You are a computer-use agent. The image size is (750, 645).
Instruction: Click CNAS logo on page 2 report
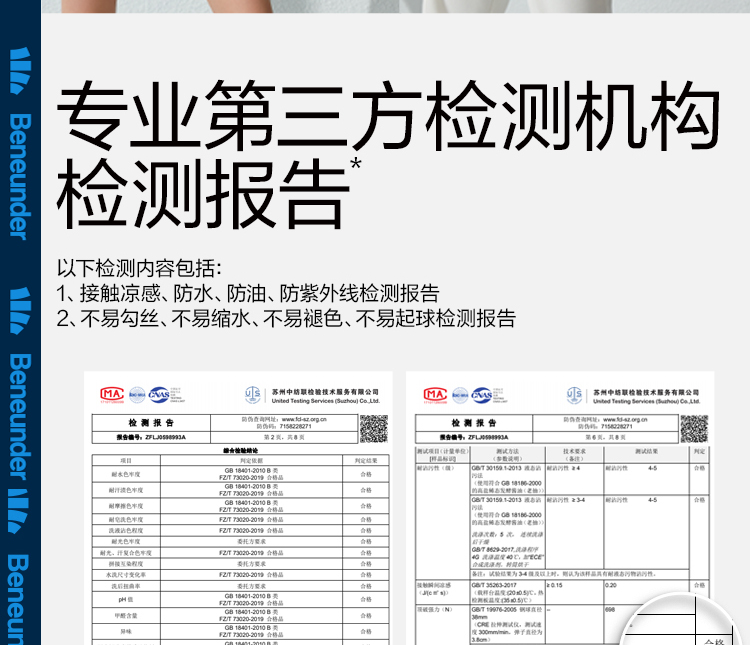pyautogui.click(x=159, y=395)
